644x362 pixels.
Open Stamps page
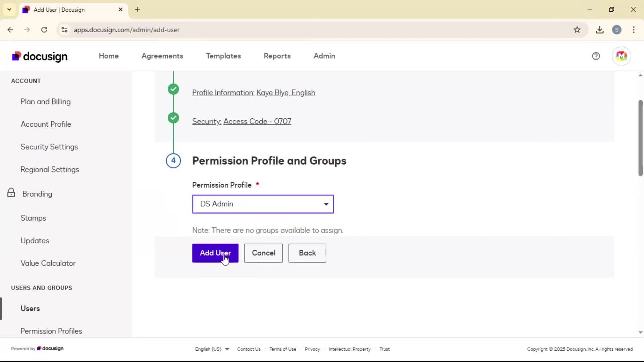(33, 218)
